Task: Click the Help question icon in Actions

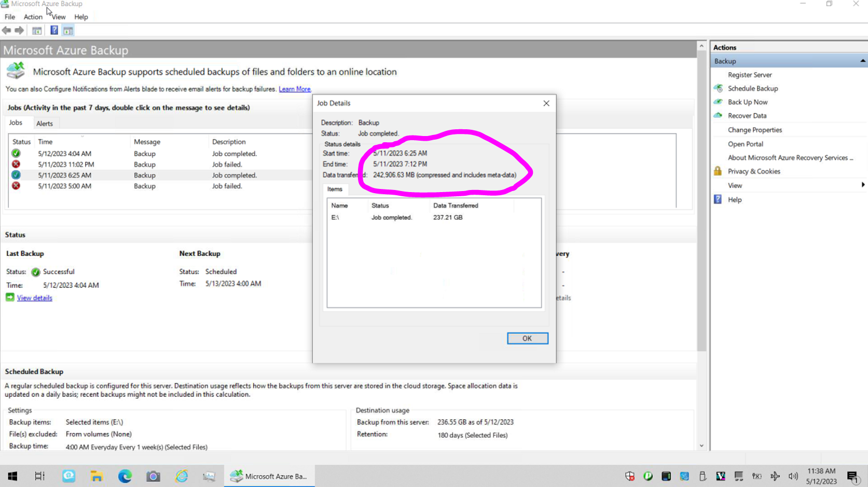Action: pyautogui.click(x=718, y=199)
